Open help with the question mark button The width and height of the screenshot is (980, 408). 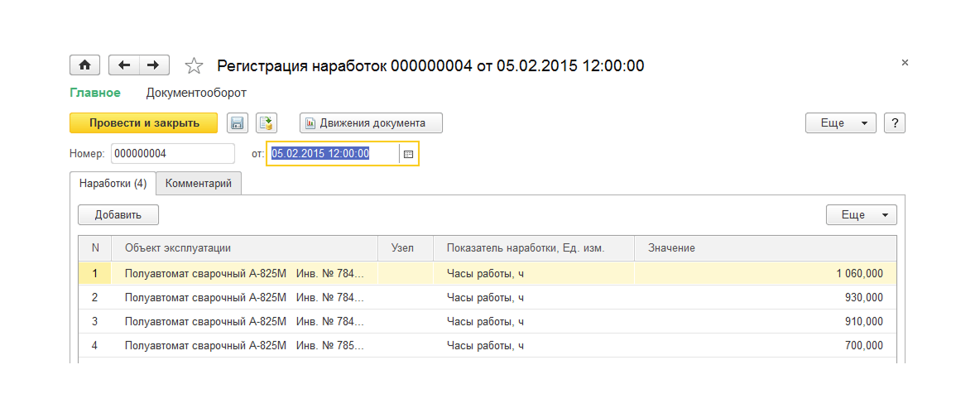895,122
